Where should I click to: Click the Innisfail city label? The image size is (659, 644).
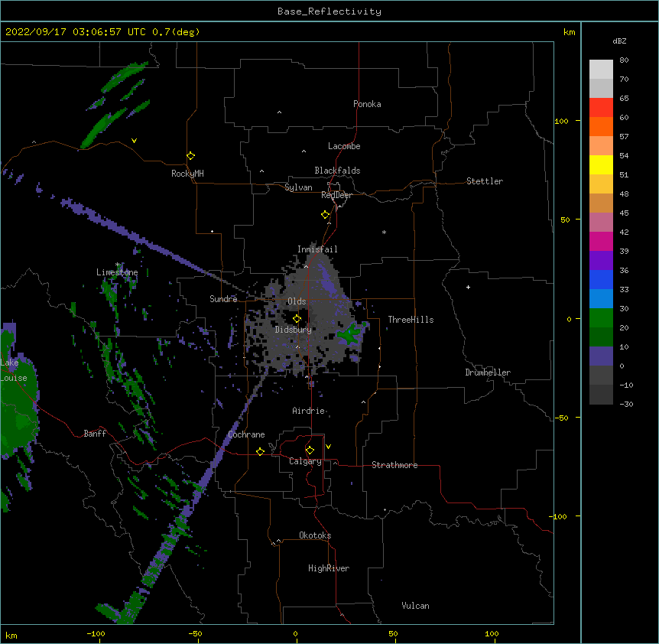(317, 249)
